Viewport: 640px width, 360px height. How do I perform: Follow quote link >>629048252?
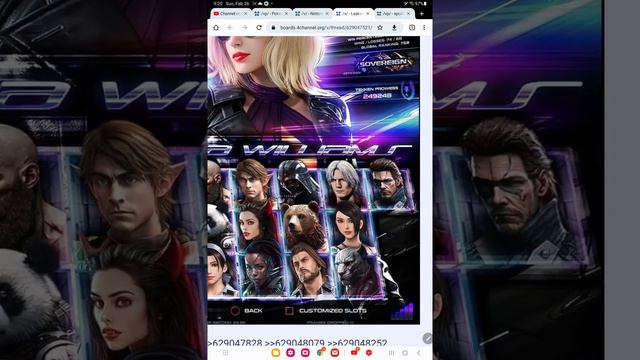click(x=357, y=343)
